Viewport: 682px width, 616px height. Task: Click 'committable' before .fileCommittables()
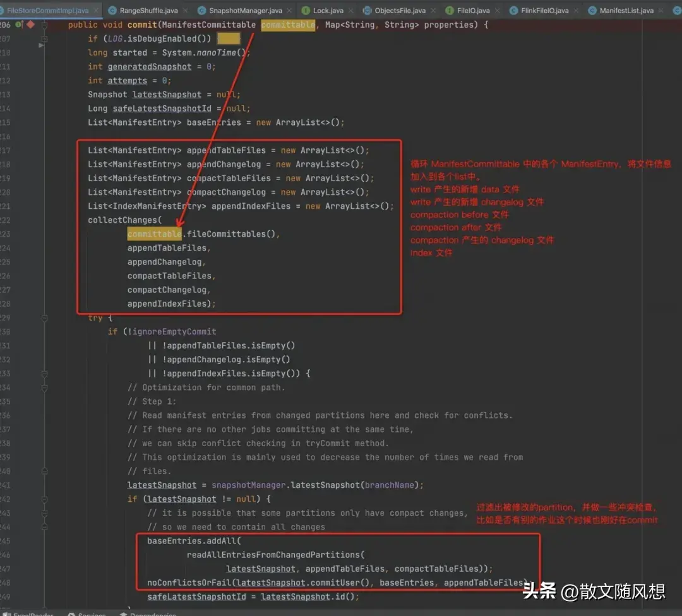[x=155, y=234]
